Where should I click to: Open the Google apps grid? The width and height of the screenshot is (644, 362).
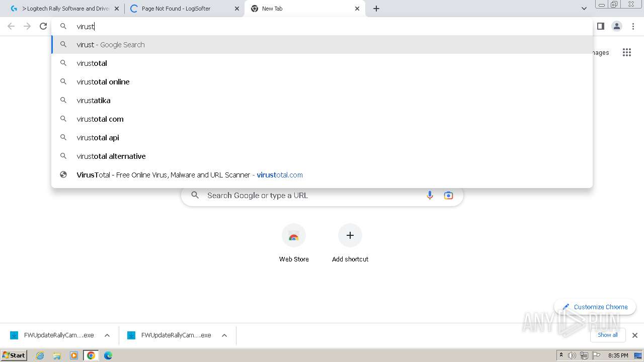pos(627,52)
